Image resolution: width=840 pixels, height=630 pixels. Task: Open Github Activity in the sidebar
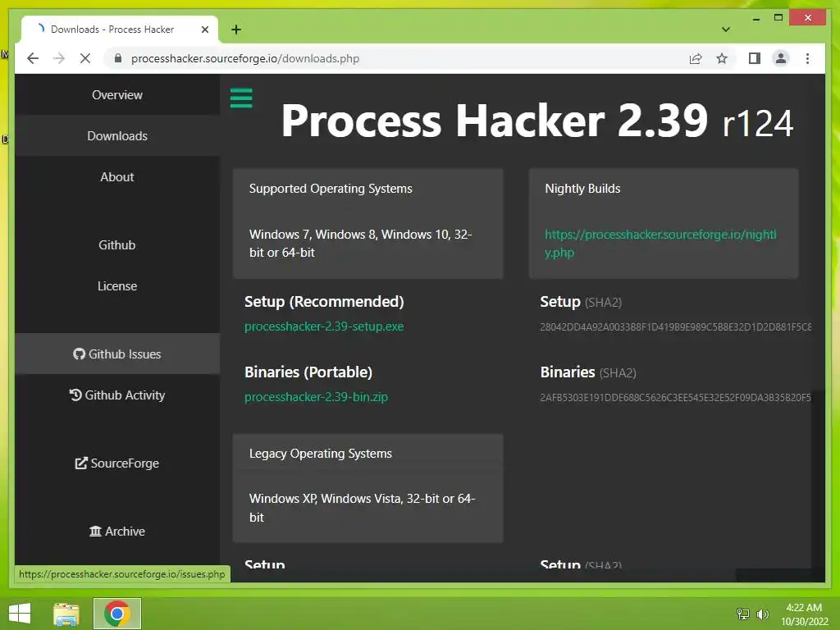point(117,395)
